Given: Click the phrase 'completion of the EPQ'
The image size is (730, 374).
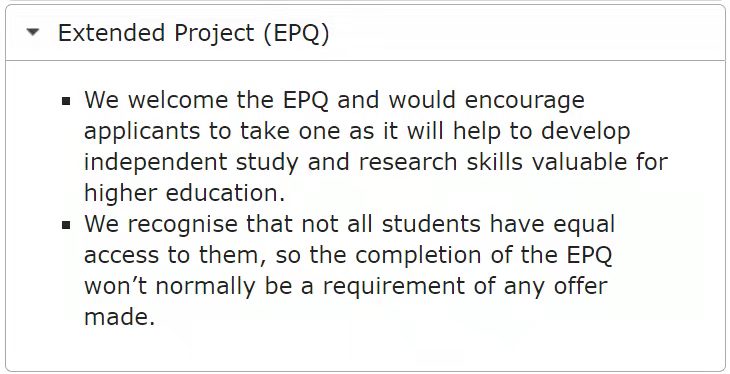Looking at the screenshot, I should point(483,256).
